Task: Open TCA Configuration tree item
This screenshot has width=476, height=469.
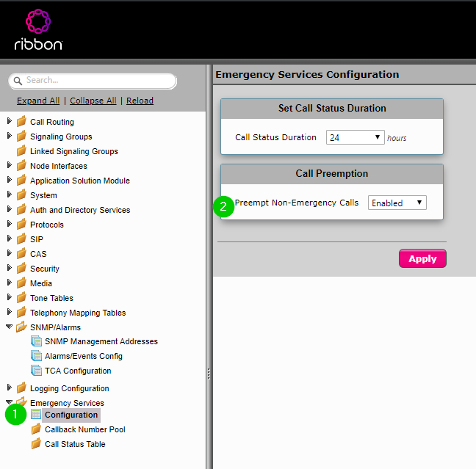Action: click(78, 371)
